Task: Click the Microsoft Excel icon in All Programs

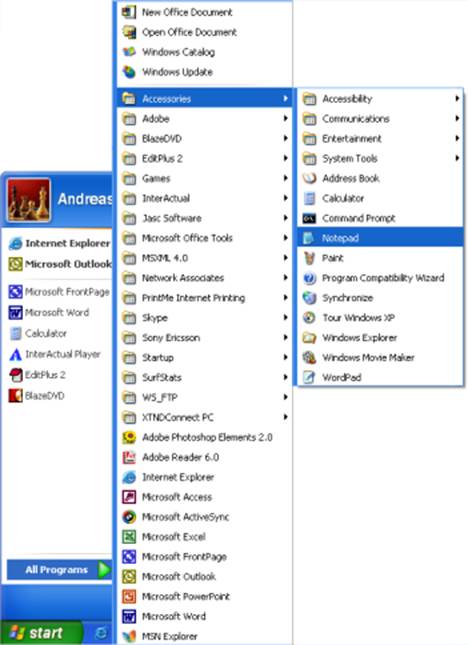Action: pos(129,537)
